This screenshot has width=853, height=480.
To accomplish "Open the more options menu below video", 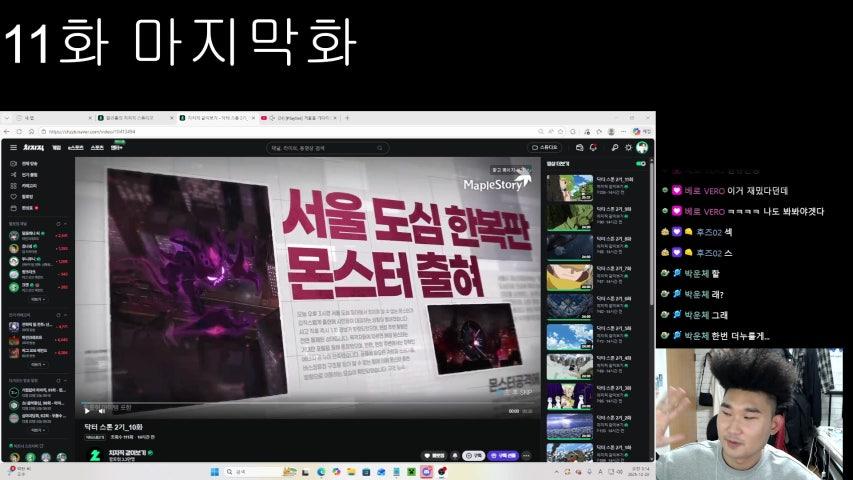I will [x=527, y=455].
